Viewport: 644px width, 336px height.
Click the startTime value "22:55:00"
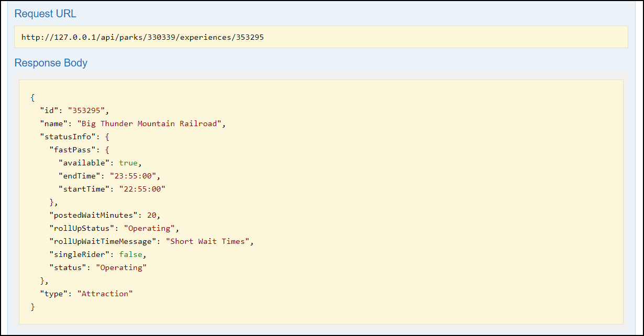click(142, 189)
